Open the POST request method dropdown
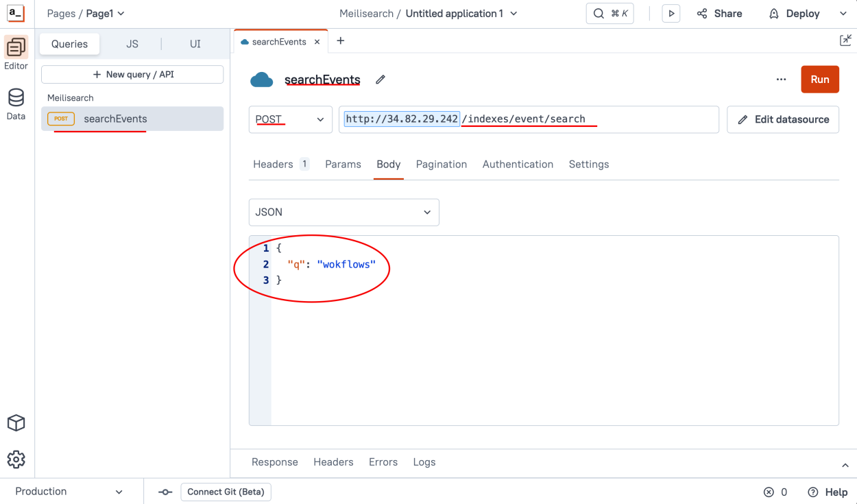This screenshot has height=504, width=857. tap(290, 119)
